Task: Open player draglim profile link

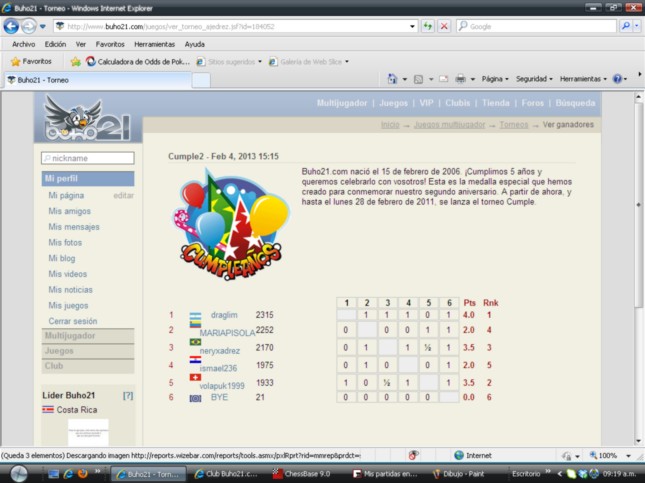Action: 224,315
